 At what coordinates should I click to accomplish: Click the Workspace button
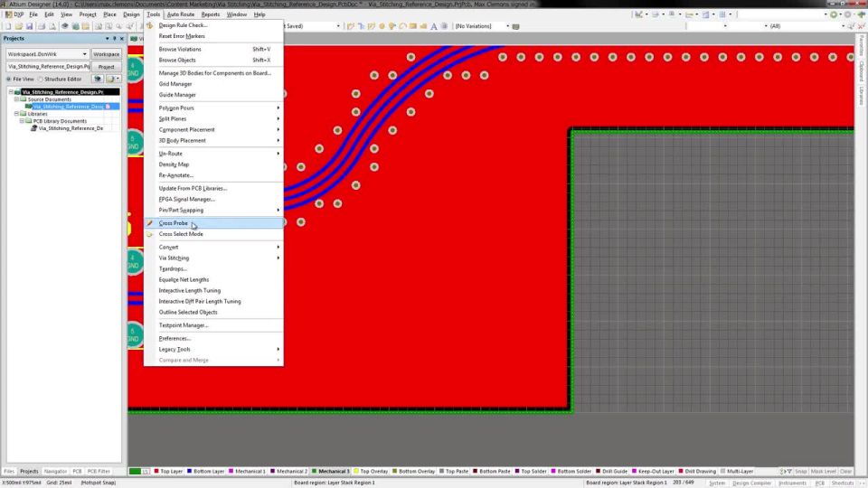[x=107, y=54]
